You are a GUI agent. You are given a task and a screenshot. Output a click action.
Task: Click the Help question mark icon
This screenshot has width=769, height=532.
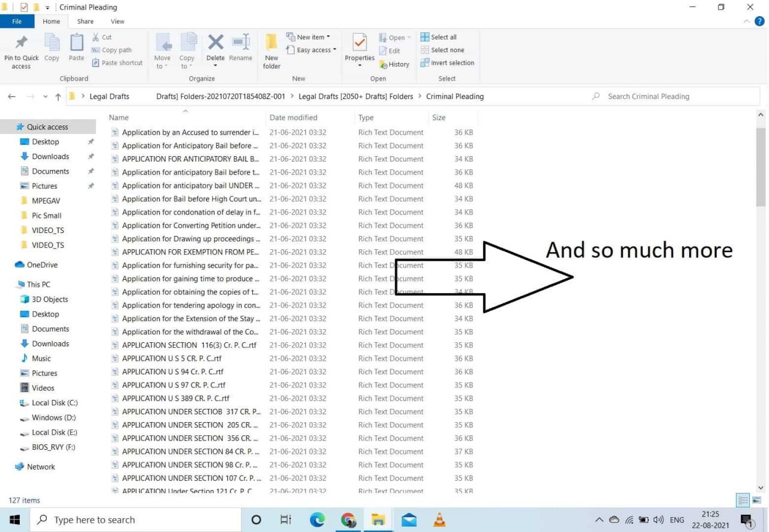click(759, 22)
